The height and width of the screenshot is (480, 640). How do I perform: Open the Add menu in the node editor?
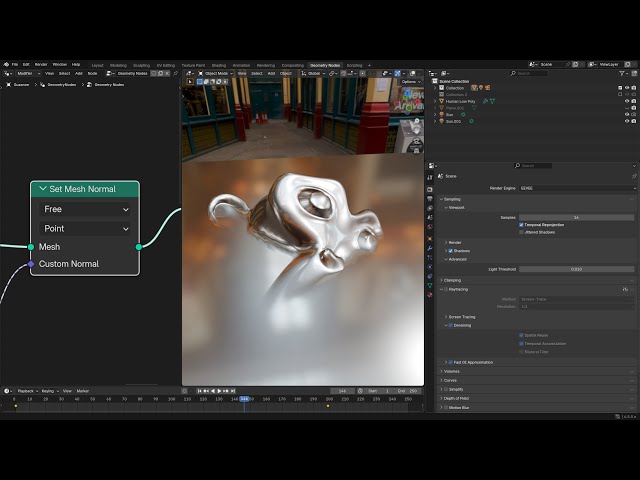[79, 73]
